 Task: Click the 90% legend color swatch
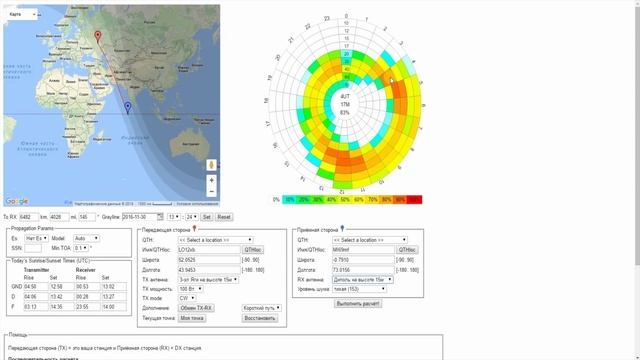coord(400,200)
